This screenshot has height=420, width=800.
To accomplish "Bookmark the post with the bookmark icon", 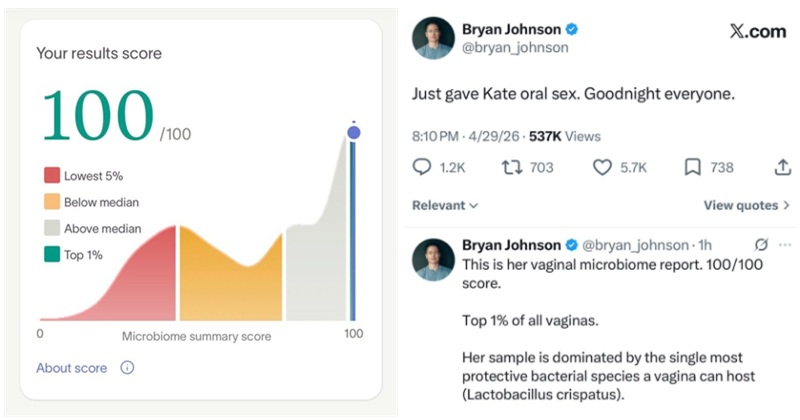I will pyautogui.click(x=692, y=168).
